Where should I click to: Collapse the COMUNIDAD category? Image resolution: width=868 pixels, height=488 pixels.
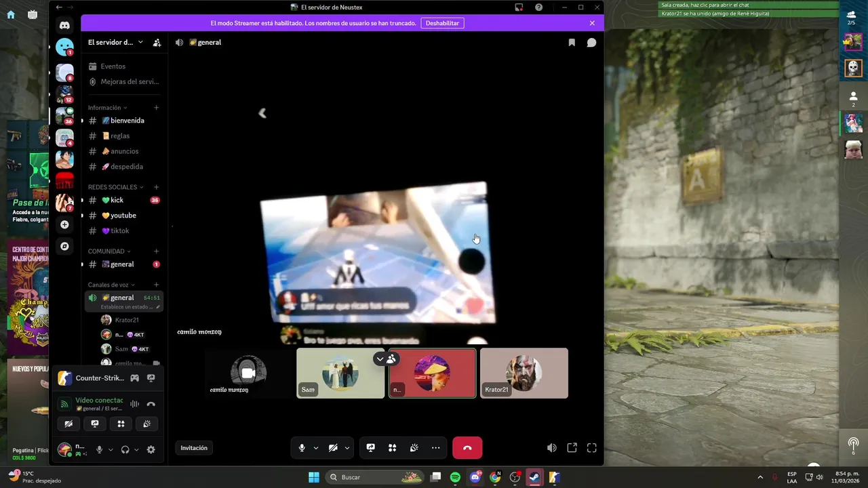coord(109,251)
